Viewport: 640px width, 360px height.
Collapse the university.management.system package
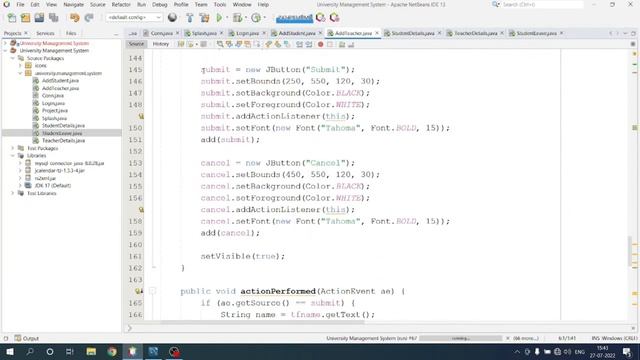[x=20, y=73]
